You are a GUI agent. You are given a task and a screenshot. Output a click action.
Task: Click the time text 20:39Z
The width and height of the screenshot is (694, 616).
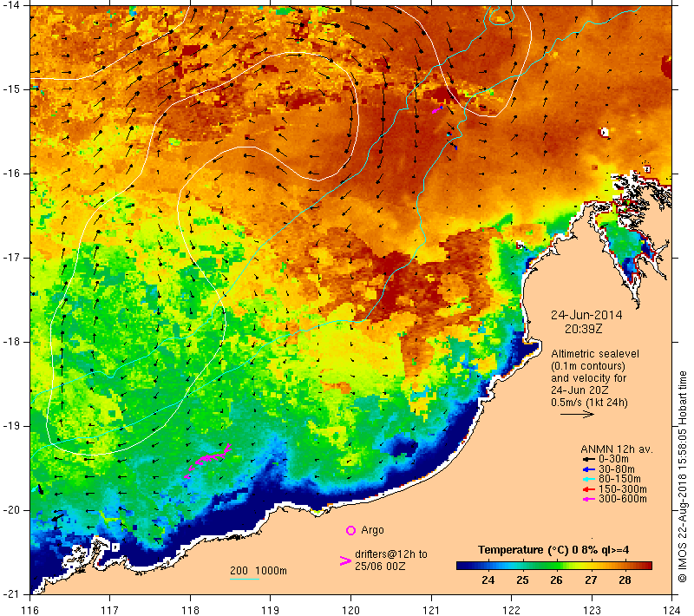583,329
